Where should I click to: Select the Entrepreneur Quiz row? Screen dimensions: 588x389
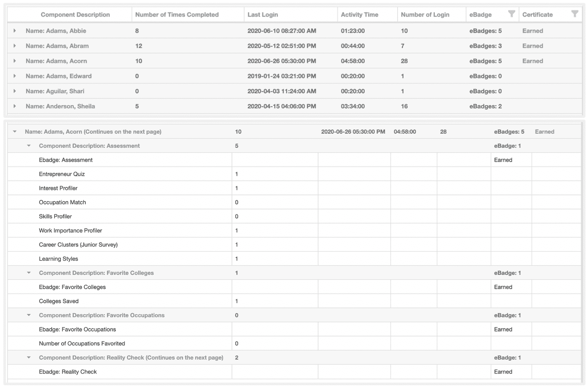(62, 174)
